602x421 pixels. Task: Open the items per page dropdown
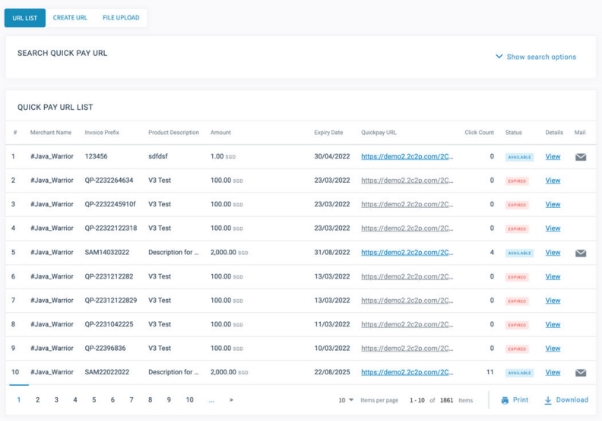(345, 400)
